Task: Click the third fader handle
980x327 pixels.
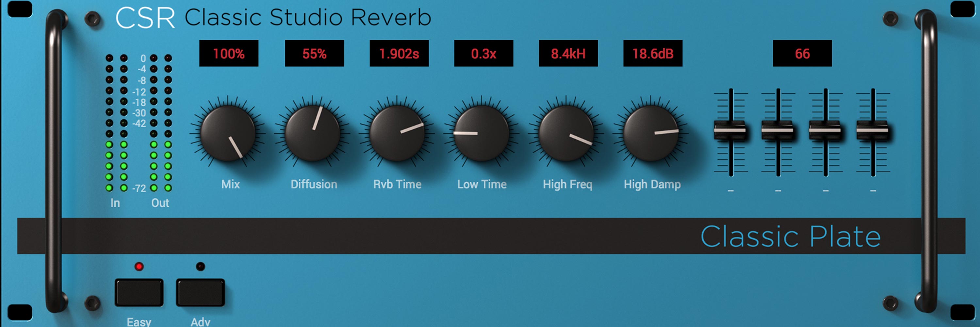Action: pyautogui.click(x=825, y=130)
